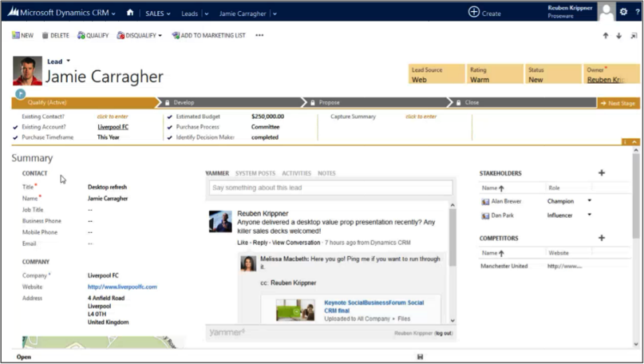Open the Microsoft Dynamics CRM dropdown arrow
Image resolution: width=644 pixels, height=364 pixels.
tap(113, 14)
